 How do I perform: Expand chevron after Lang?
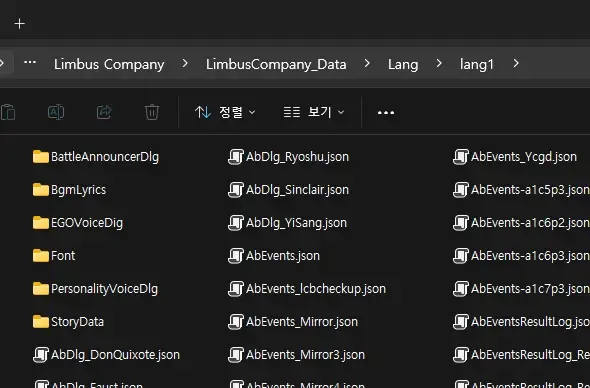(x=439, y=64)
